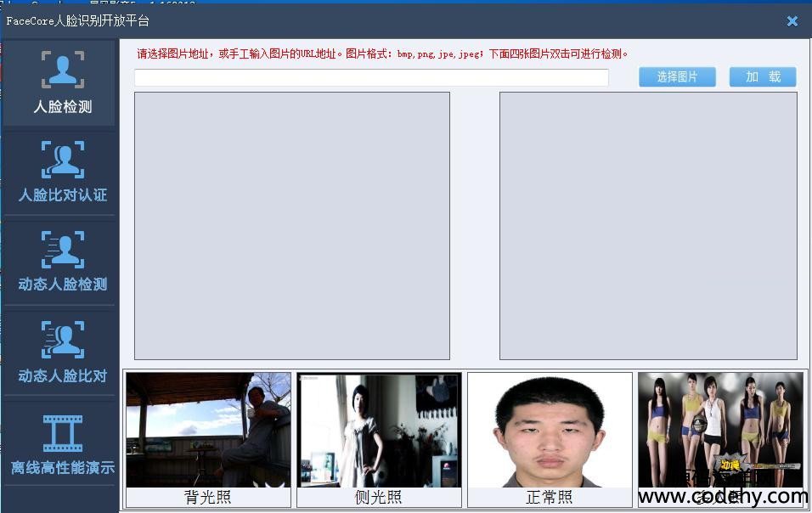This screenshot has height=513, width=812.
Task: Click the left image preview panel
Action: [291, 225]
